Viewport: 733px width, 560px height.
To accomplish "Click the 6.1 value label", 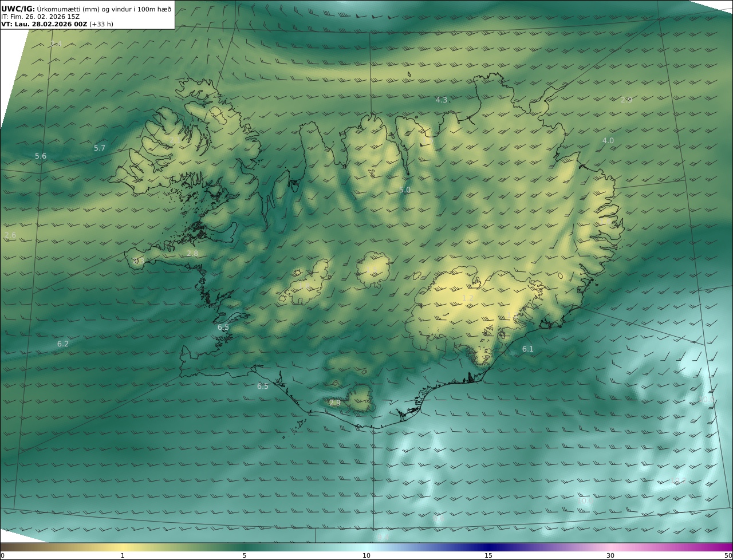I will [527, 349].
